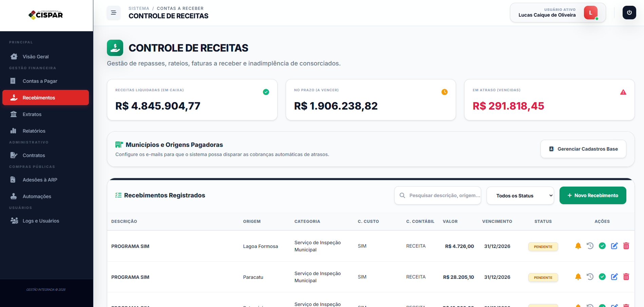Click the green check icon on Receitas Liquidadas card
The width and height of the screenshot is (644, 307).
coord(266,92)
